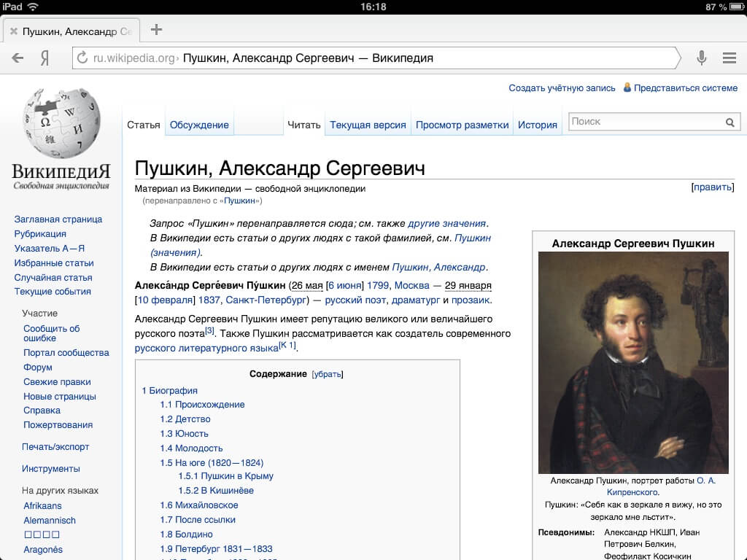Viewport: 747px width, 560px height.
Task: Follow the другие значения link
Action: [x=447, y=223]
